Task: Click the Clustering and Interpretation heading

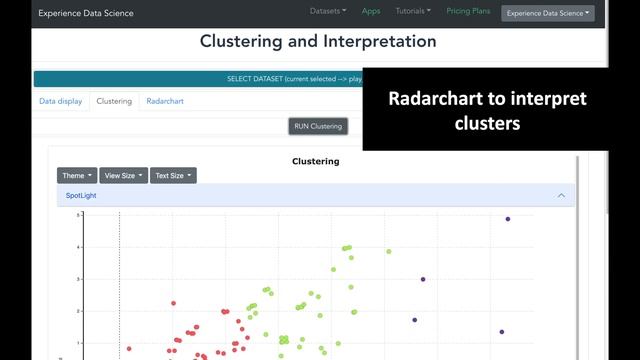Action: coord(318,41)
